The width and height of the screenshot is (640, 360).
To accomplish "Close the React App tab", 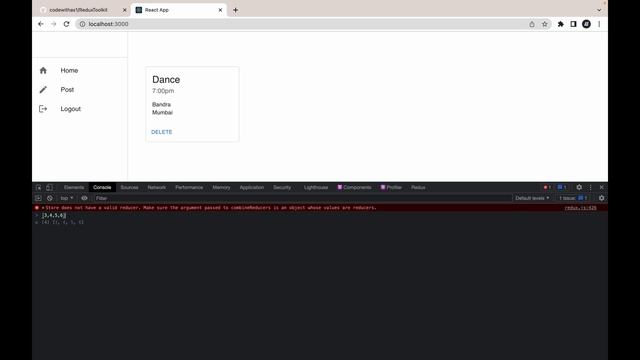I will click(220, 10).
